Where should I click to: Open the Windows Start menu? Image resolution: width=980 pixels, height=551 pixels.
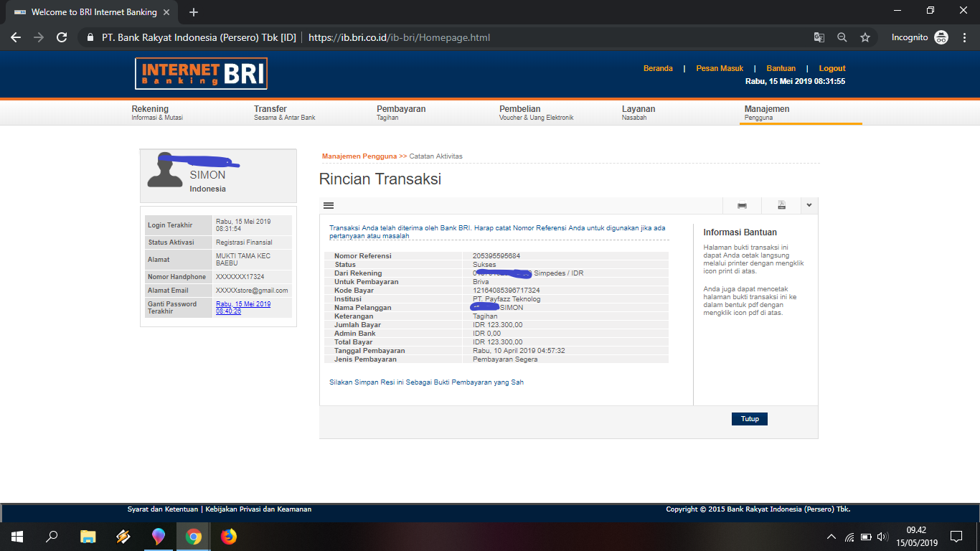click(17, 536)
